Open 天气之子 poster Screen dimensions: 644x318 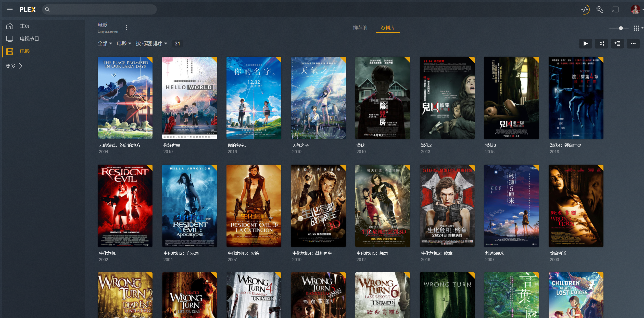pos(318,98)
